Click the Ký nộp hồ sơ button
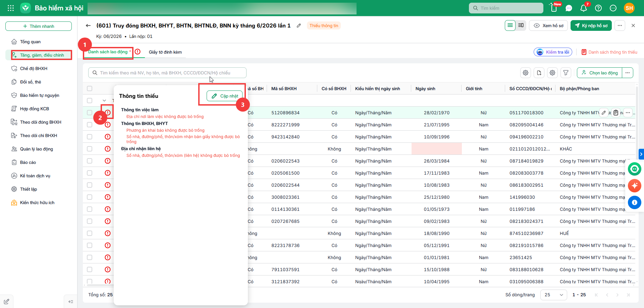This screenshot has width=644, height=308. pyautogui.click(x=591, y=25)
